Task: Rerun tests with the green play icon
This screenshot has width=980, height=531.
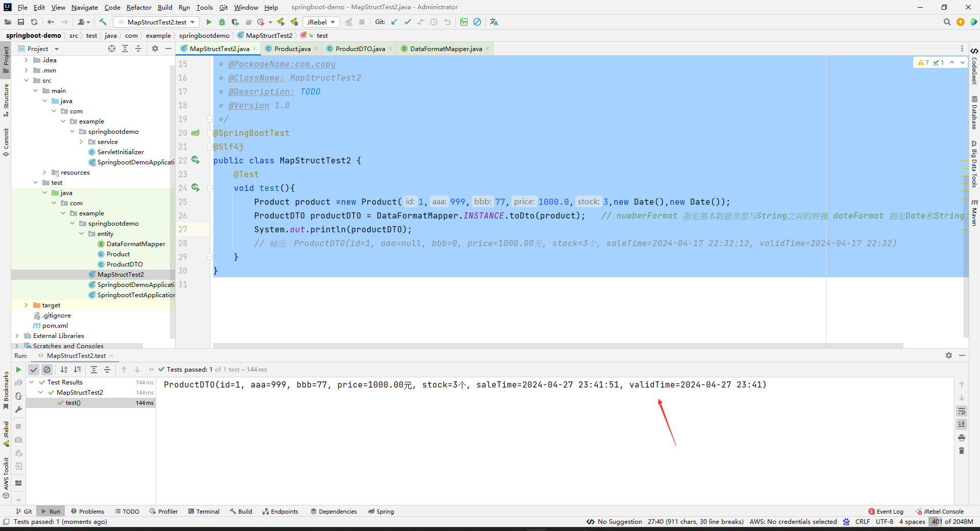Action: tap(18, 370)
